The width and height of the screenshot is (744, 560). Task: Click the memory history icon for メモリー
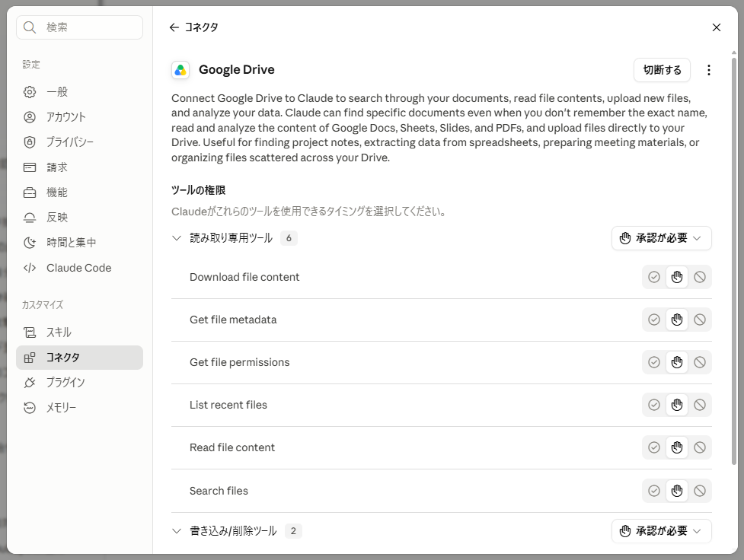click(30, 408)
